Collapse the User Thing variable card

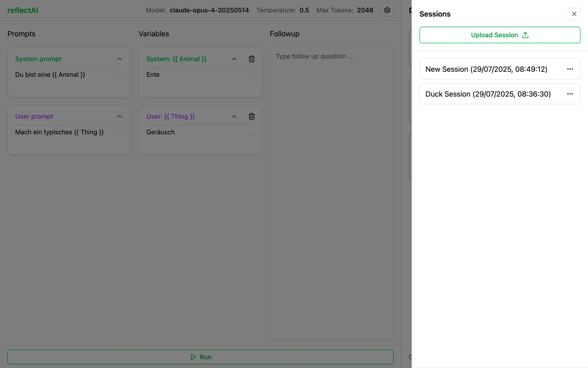pos(234,117)
